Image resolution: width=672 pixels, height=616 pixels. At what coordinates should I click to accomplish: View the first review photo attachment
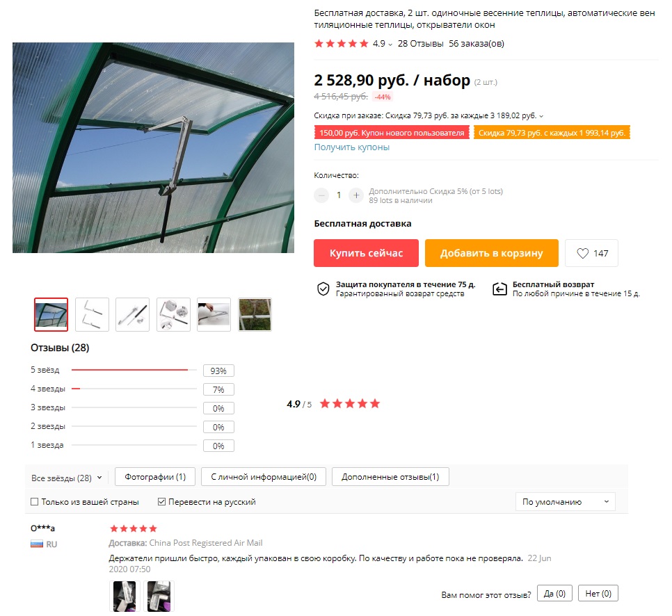point(125,596)
